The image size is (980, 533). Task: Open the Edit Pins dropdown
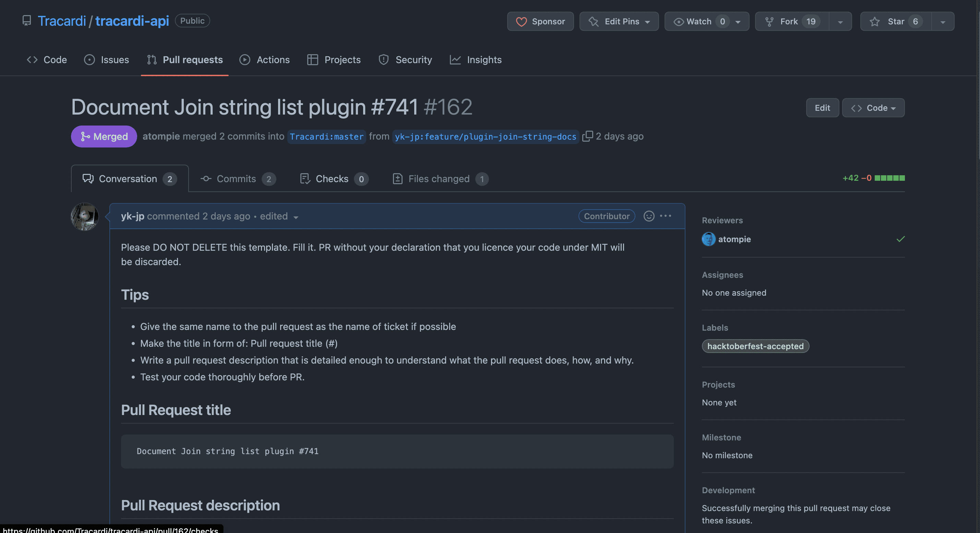click(x=619, y=21)
